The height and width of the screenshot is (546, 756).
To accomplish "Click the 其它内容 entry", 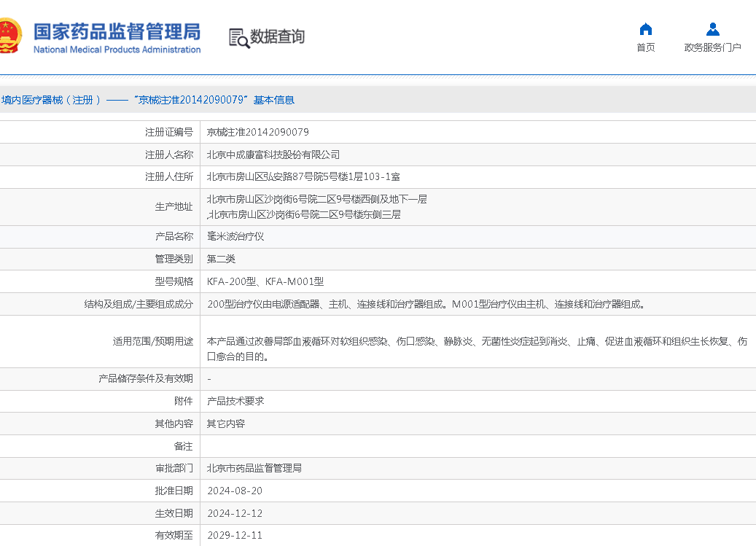I will (x=226, y=424).
